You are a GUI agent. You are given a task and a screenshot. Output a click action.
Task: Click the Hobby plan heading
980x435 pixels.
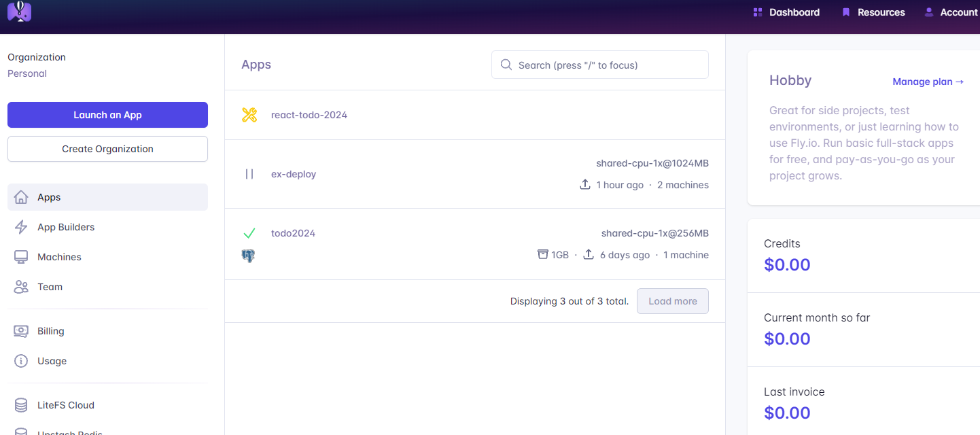790,80
